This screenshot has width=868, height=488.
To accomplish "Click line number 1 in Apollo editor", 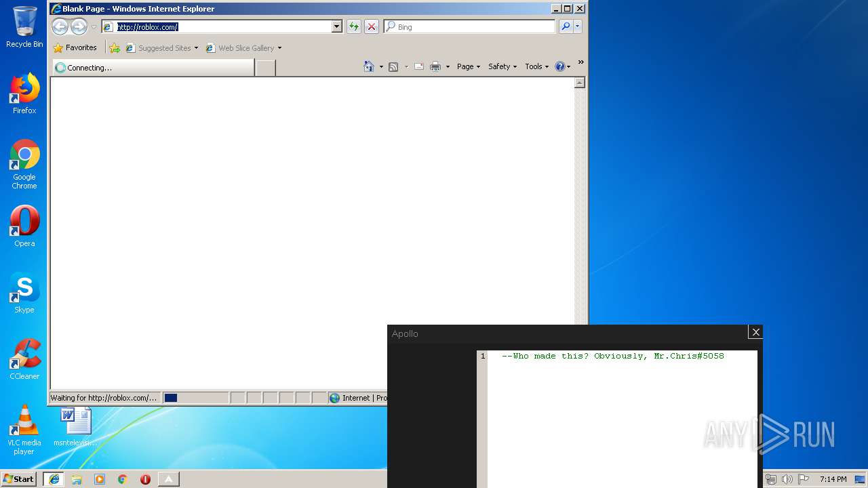I will pos(483,356).
